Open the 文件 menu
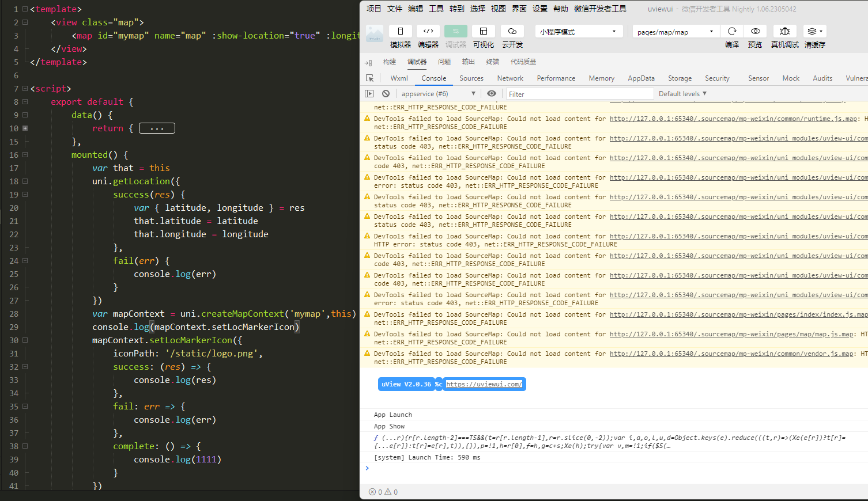This screenshot has height=501, width=868. (395, 9)
